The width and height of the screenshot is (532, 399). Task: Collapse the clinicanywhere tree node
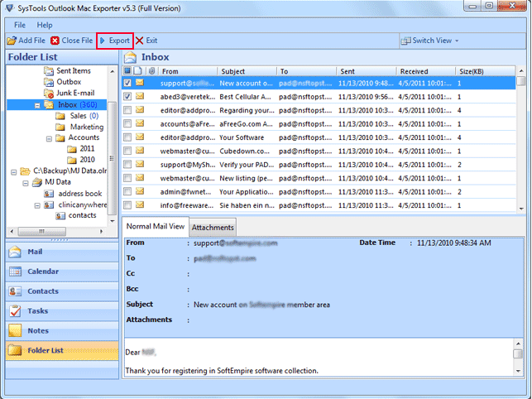(38, 205)
